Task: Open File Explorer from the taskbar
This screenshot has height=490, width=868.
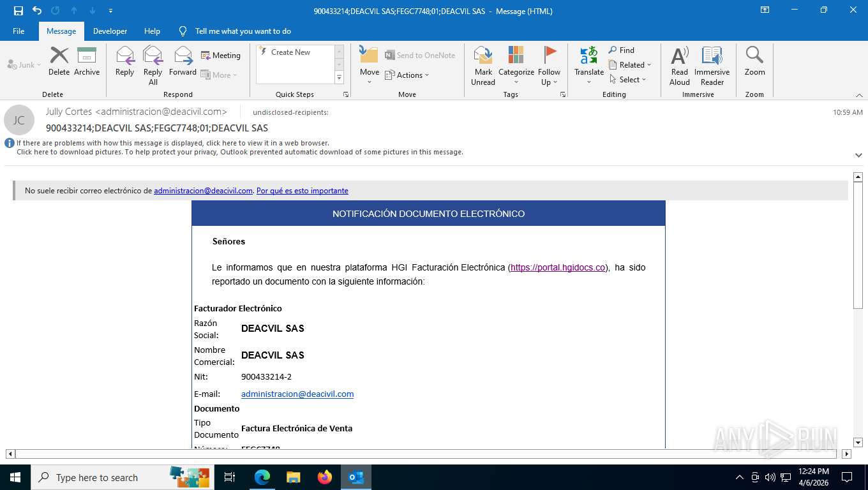Action: (x=293, y=477)
